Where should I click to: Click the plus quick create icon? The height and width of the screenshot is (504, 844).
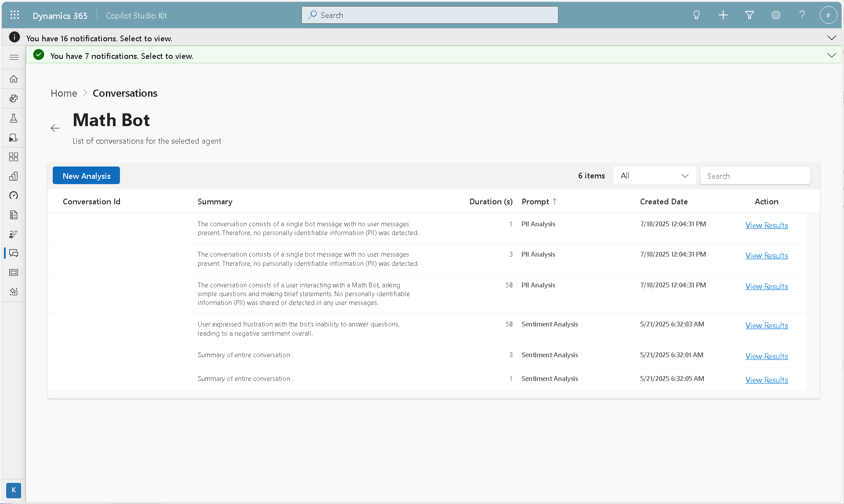[723, 15]
